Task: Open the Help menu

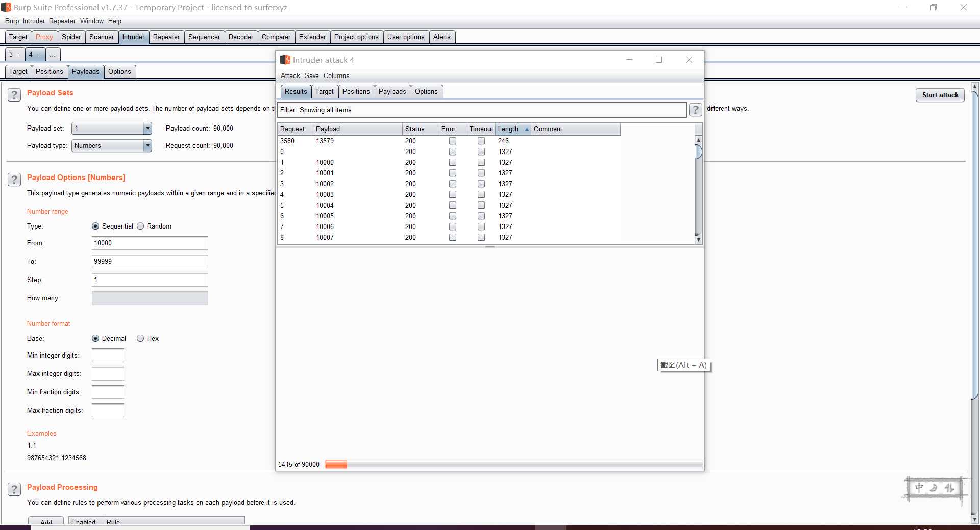Action: (115, 21)
